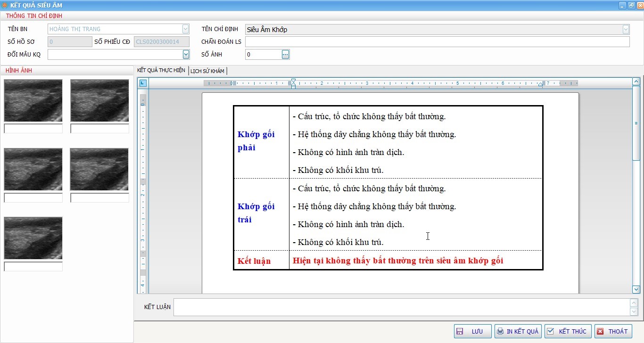Image resolution: width=644 pixels, height=343 pixels.
Task: Click the document vertical scrollbar thumb
Action: pyautogui.click(x=636, y=123)
